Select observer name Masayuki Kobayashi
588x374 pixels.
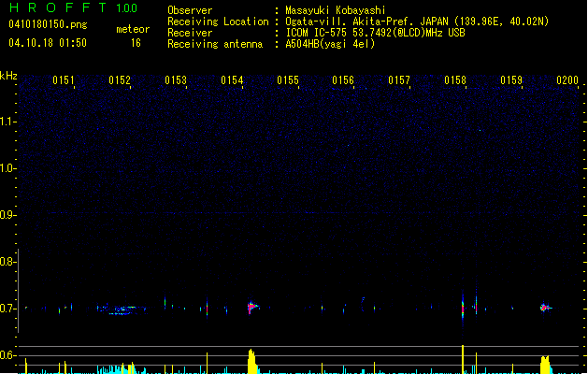pos(336,10)
